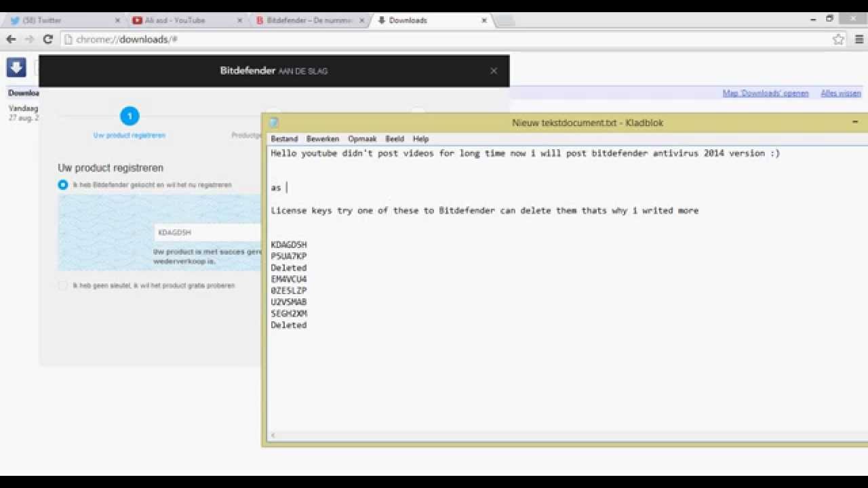
Task: Switch to the Bitdefender browser tab
Action: pyautogui.click(x=309, y=20)
